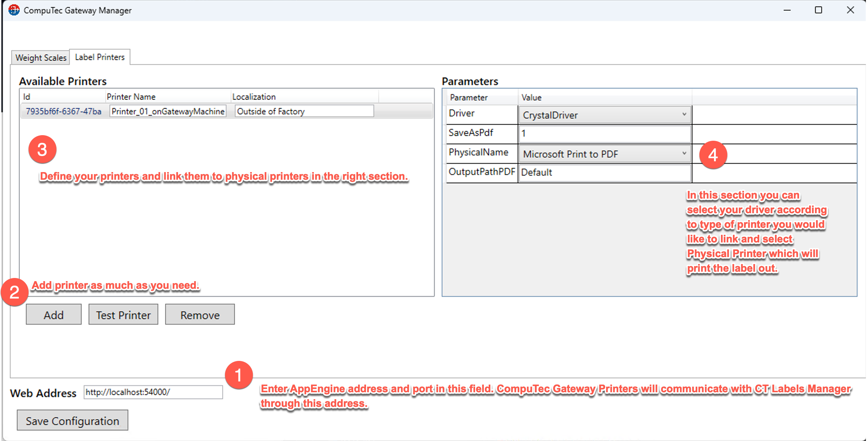This screenshot has width=868, height=441.
Task: Click the Add printer button
Action: pyautogui.click(x=54, y=315)
